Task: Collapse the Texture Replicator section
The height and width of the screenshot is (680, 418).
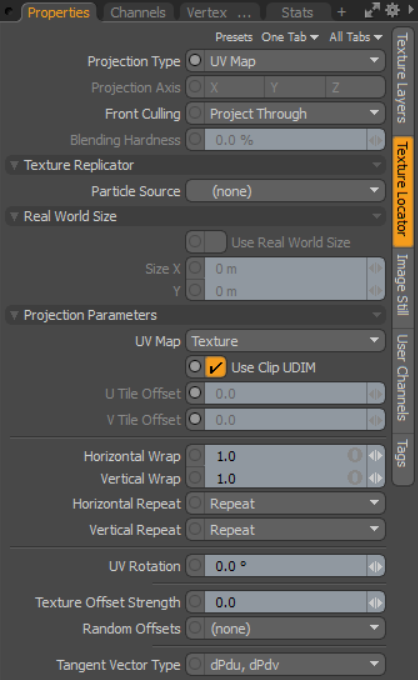Action: coord(14,165)
